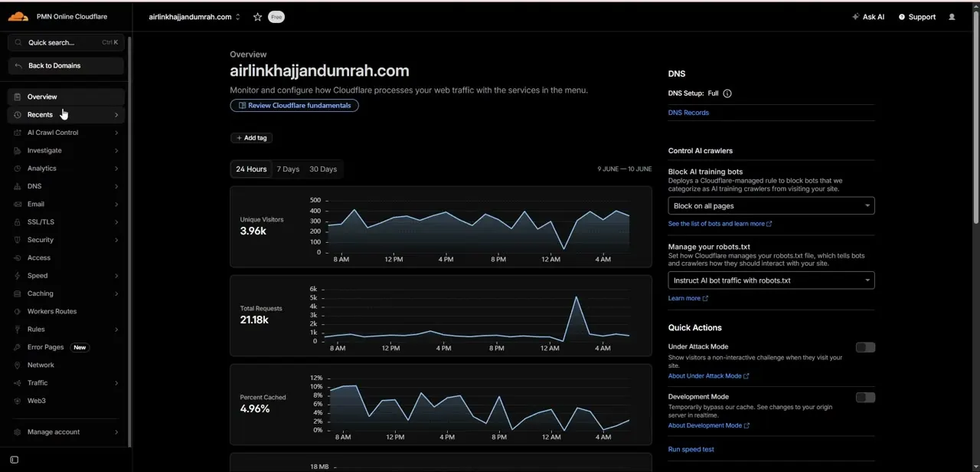Click the Free plan badge
The image size is (980, 472).
276,17
